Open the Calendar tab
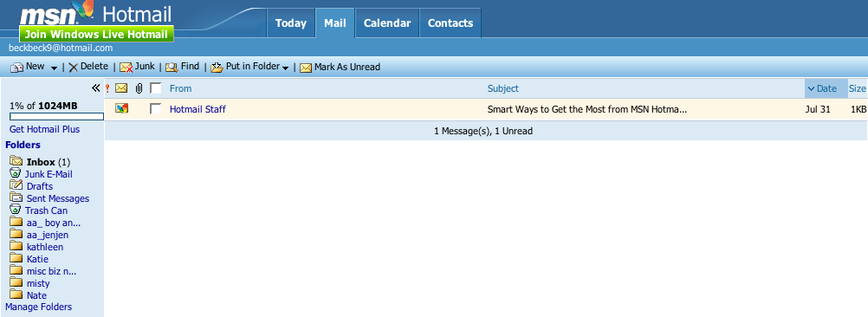 pyautogui.click(x=387, y=23)
